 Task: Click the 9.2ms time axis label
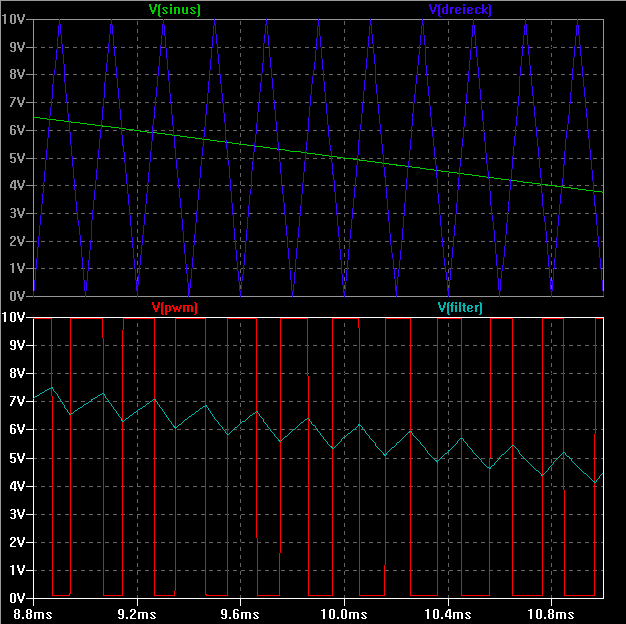point(137,614)
